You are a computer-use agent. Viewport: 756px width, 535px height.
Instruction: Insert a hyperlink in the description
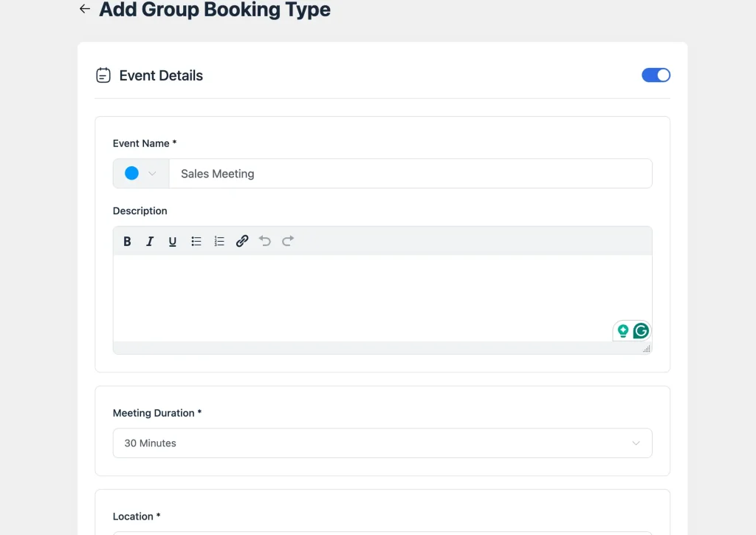242,241
